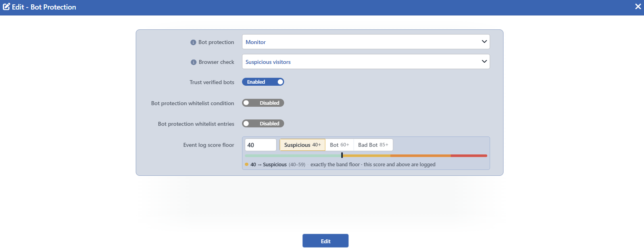
Task: Click the Event log score floor input
Action: [260, 145]
